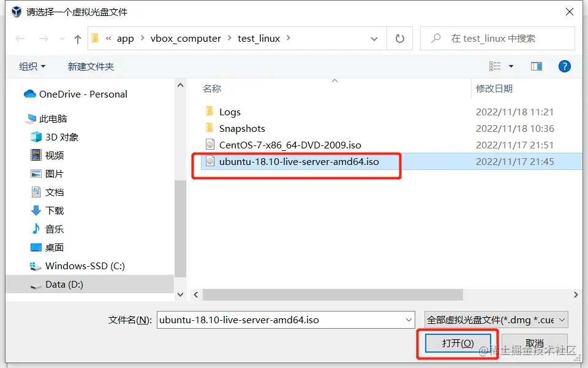Click the folder icon in address bar
The width and height of the screenshot is (588, 368).
click(x=96, y=38)
